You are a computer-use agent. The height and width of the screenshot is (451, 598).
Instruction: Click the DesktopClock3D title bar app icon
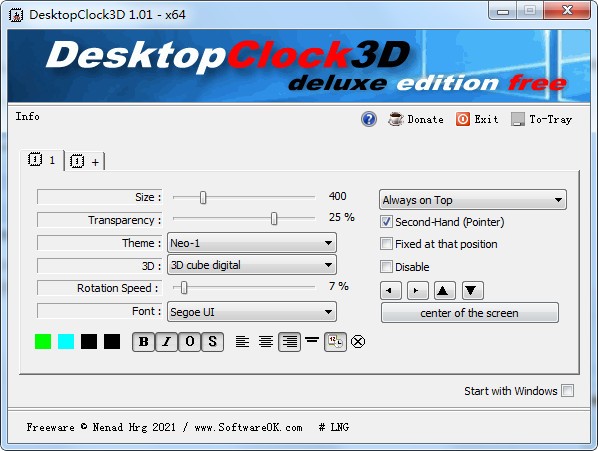tap(16, 15)
